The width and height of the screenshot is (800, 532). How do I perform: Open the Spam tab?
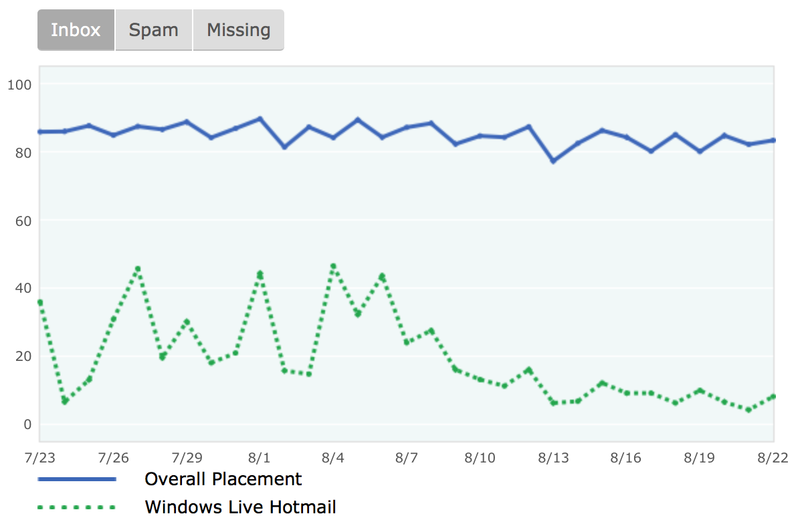tap(154, 30)
